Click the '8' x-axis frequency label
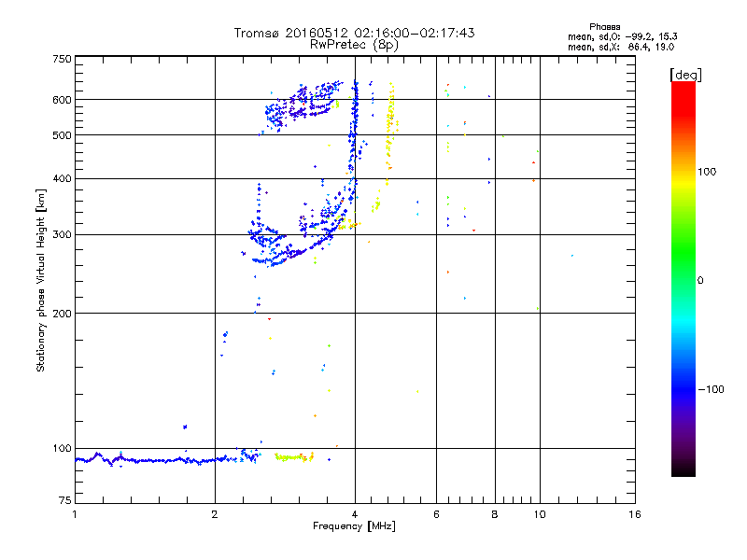The height and width of the screenshot is (560, 747). coord(495,514)
